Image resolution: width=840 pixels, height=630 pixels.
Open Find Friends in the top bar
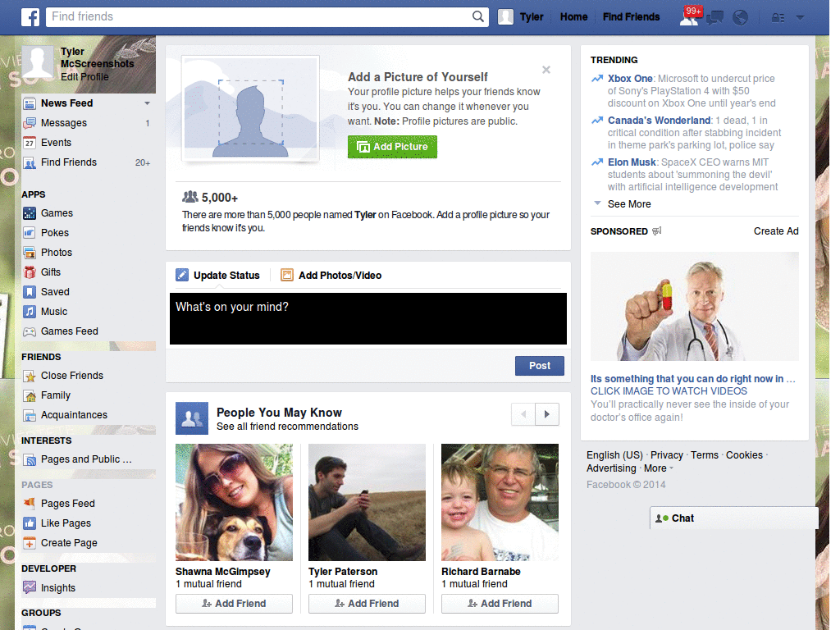[631, 17]
